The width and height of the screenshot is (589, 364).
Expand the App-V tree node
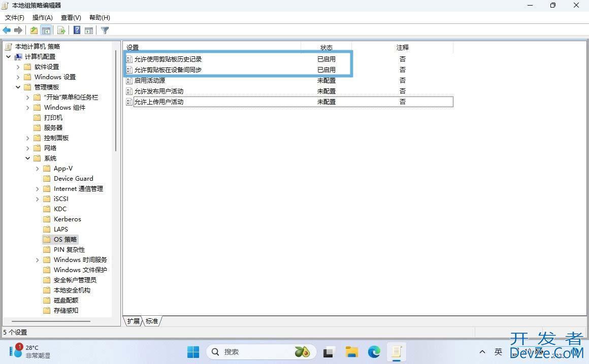[37, 168]
